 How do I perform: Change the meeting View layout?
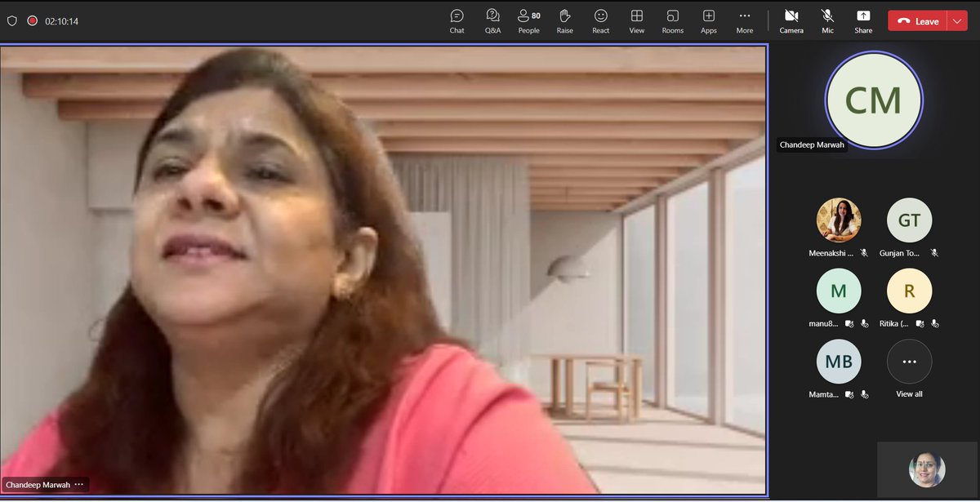(636, 20)
